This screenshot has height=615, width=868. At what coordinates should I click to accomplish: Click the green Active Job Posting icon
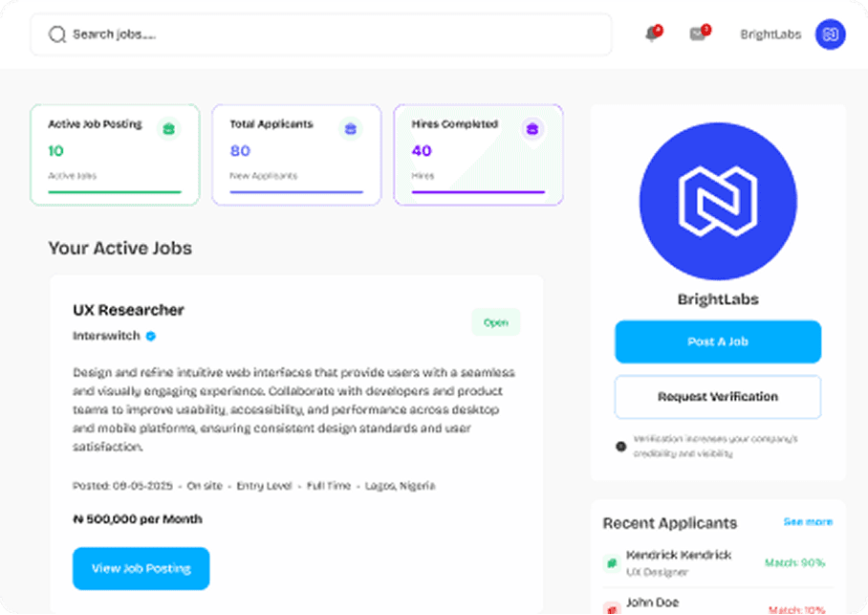(168, 128)
